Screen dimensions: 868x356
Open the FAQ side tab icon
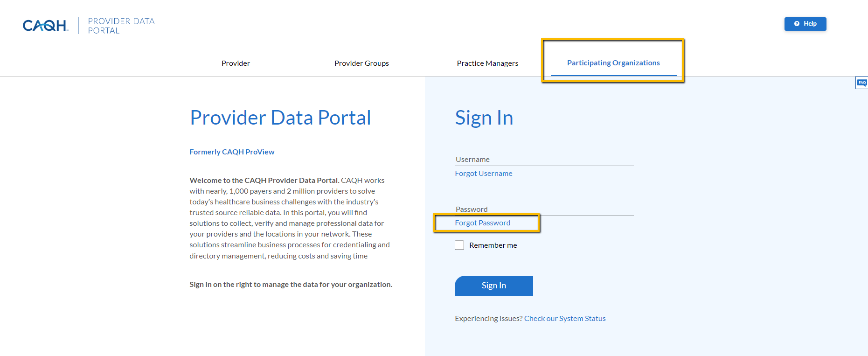point(861,83)
